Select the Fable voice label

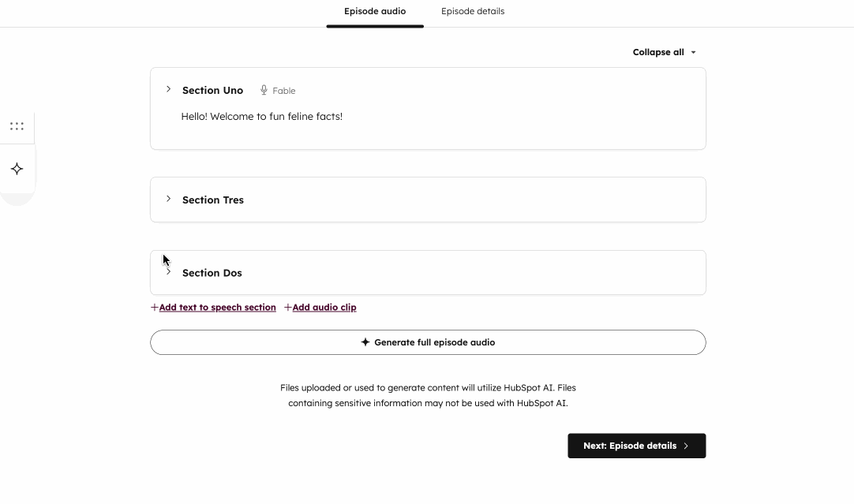coord(284,91)
